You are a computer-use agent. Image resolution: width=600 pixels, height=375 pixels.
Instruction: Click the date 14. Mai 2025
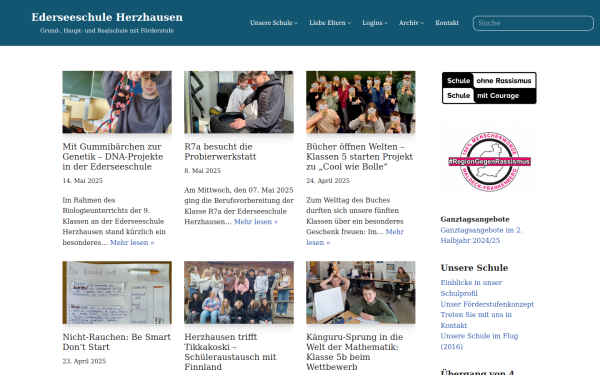(x=83, y=181)
